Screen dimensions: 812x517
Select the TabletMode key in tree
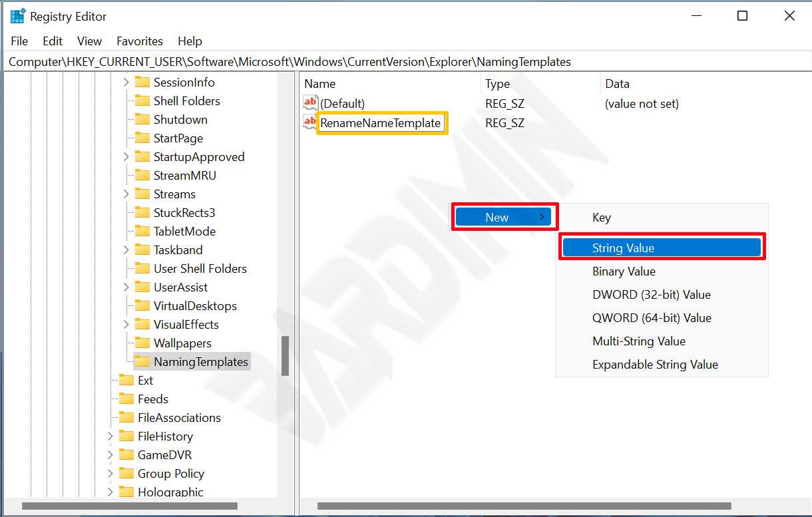tap(184, 232)
